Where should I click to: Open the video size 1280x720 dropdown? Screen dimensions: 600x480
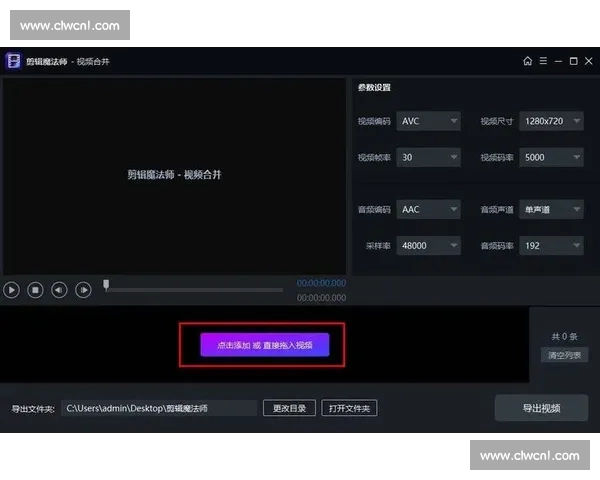(x=551, y=121)
